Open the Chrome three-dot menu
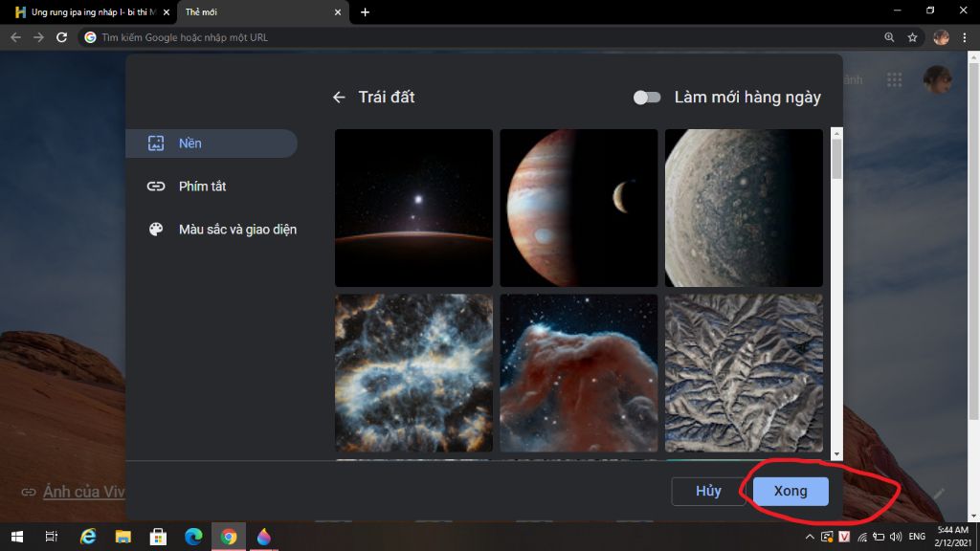The width and height of the screenshot is (980, 551). [x=965, y=37]
